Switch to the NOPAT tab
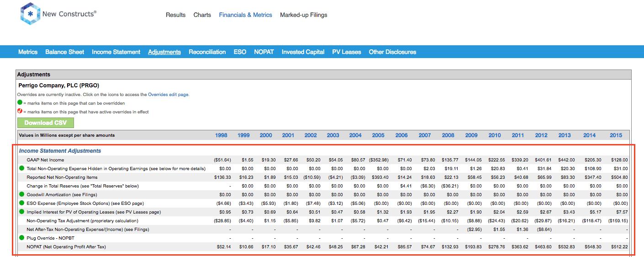Viewport: 644px width, 257px height. [x=264, y=52]
